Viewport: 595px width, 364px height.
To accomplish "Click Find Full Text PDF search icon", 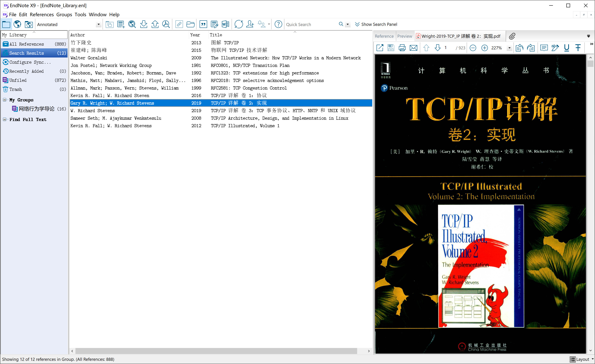I will pyautogui.click(x=166, y=24).
